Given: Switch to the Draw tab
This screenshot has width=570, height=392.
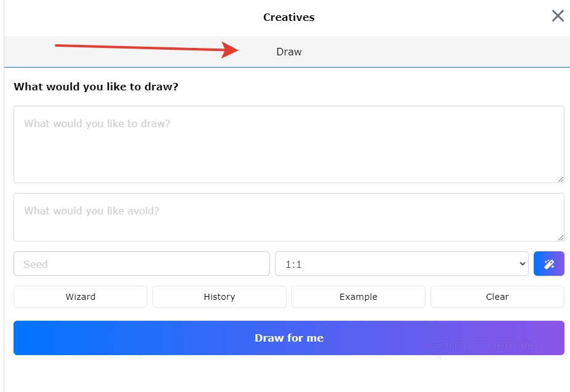Looking at the screenshot, I should click(289, 52).
